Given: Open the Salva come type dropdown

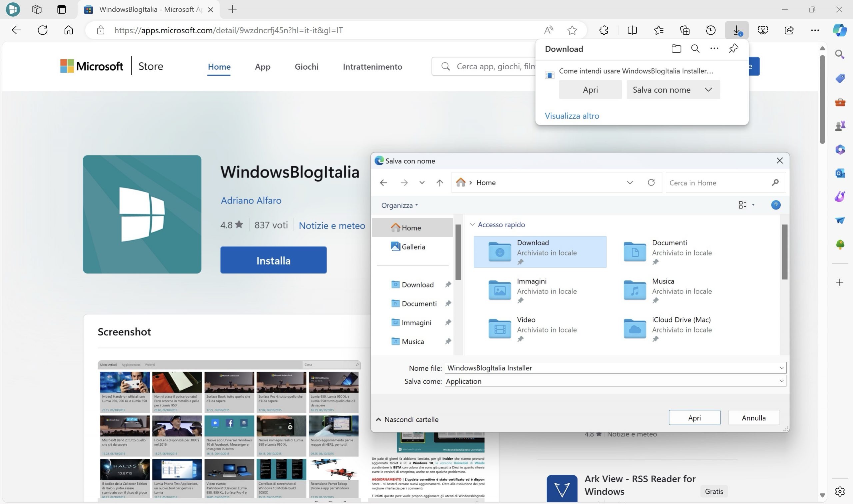Looking at the screenshot, I should point(781,381).
